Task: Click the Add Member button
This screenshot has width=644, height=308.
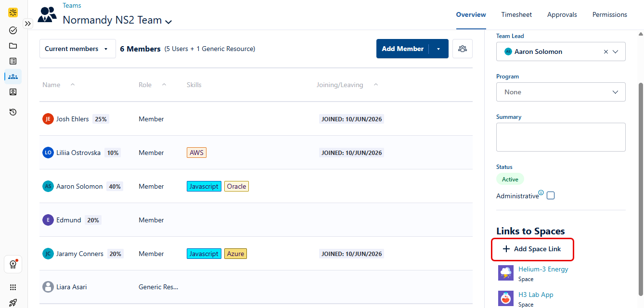Action: point(403,49)
